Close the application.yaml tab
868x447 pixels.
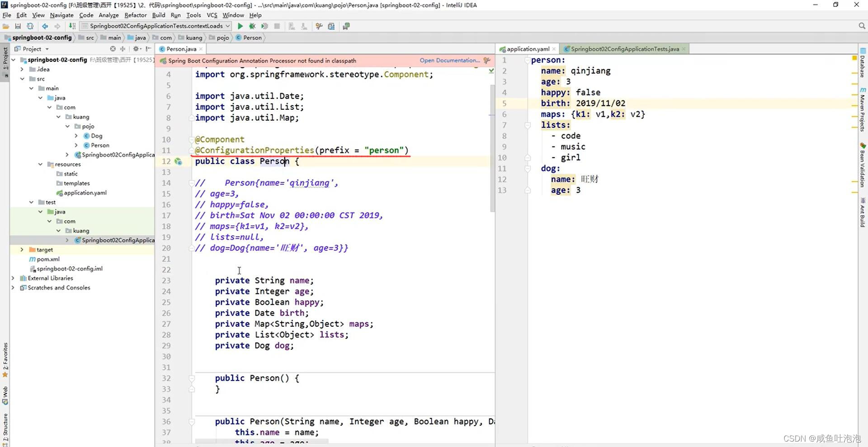[x=554, y=49]
